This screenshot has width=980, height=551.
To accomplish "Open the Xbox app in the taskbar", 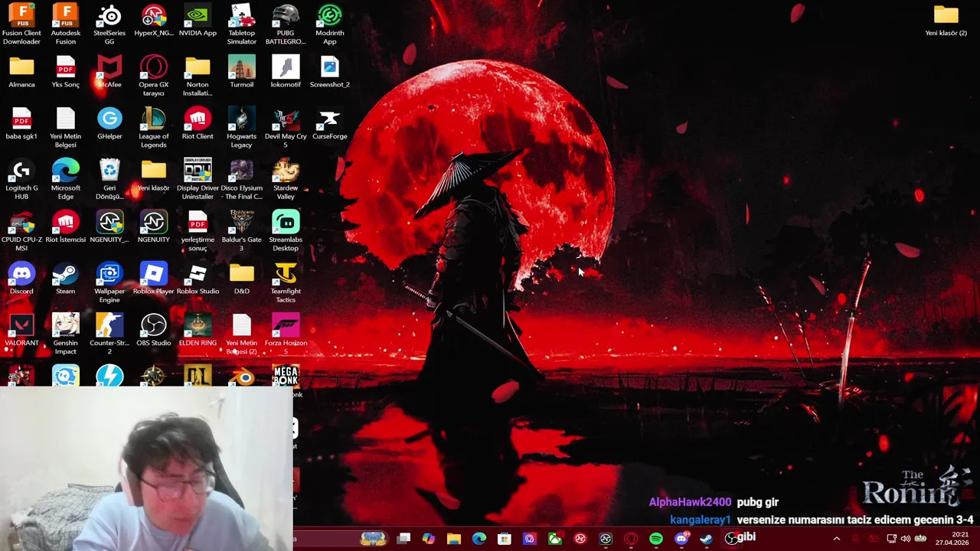I will (x=555, y=539).
